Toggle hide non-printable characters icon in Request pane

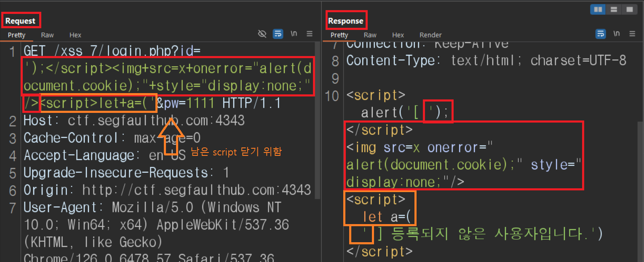point(262,34)
